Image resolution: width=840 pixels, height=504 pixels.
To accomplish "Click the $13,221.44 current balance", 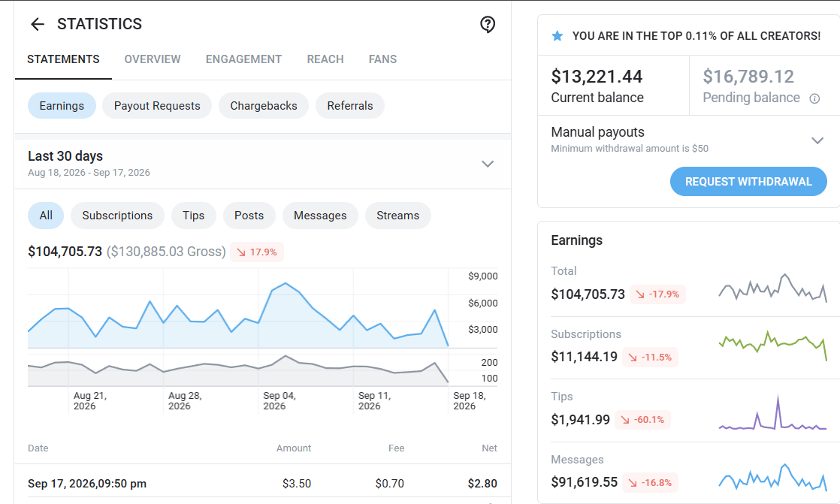I will coord(597,77).
